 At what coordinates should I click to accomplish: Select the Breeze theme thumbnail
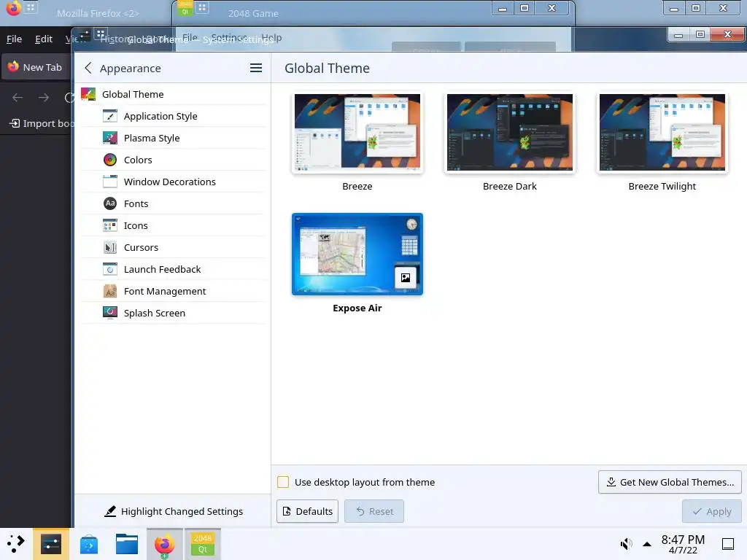[x=357, y=133]
